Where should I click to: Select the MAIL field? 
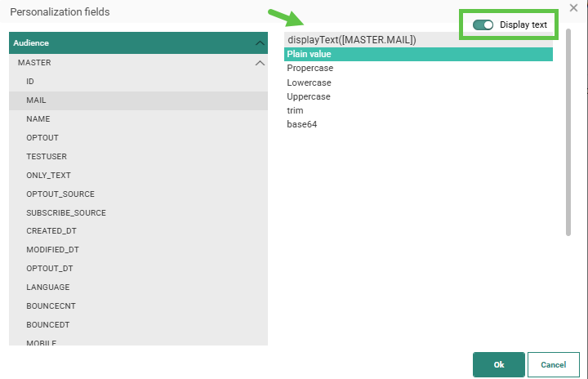pyautogui.click(x=36, y=100)
